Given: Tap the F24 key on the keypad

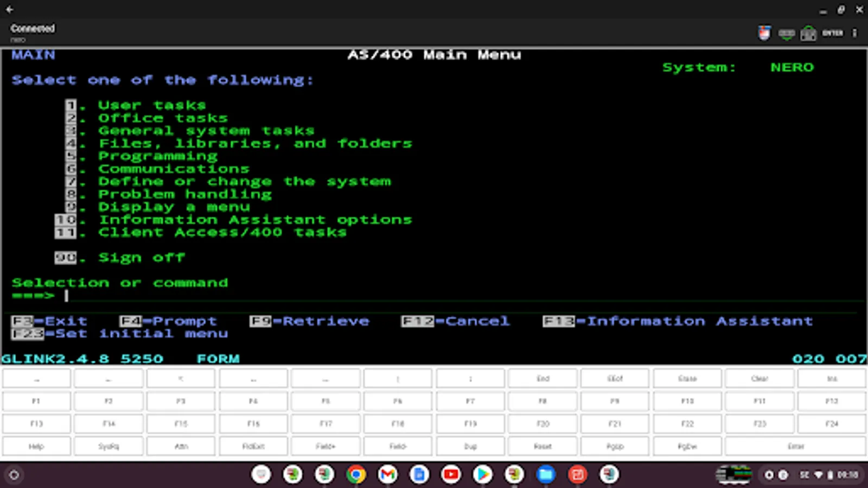Looking at the screenshot, I should (832, 424).
